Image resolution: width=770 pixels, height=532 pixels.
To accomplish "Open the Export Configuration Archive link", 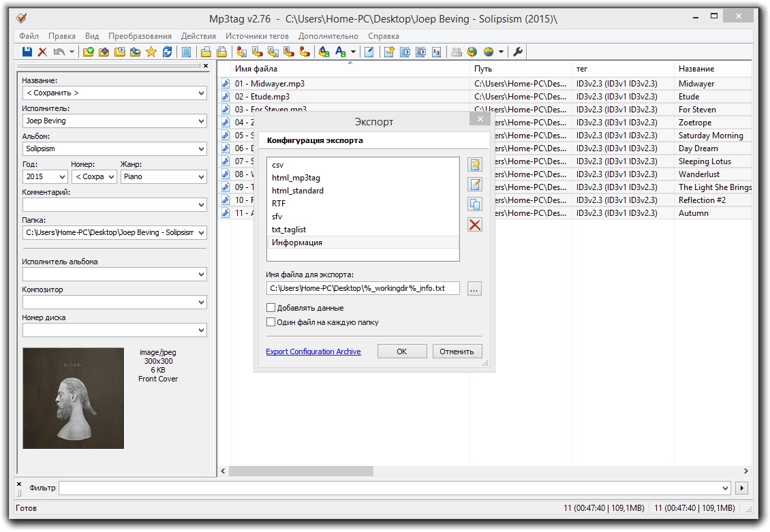I will pyautogui.click(x=313, y=351).
